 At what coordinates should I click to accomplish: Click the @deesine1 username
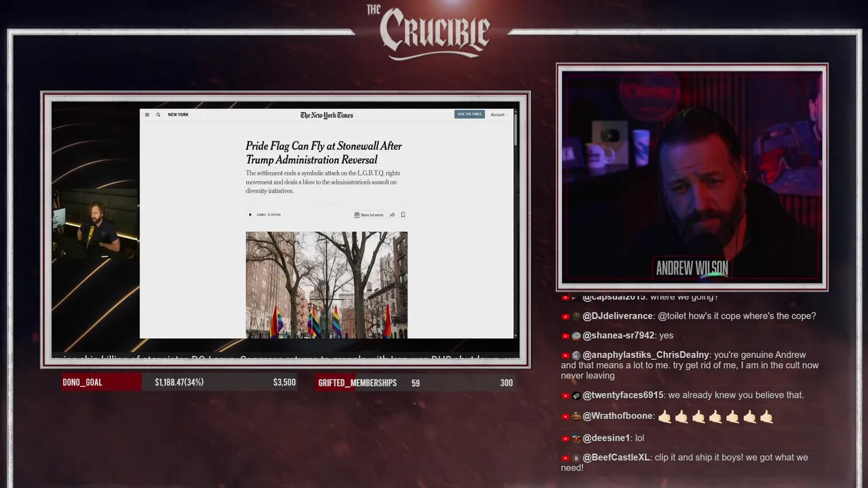pyautogui.click(x=606, y=438)
